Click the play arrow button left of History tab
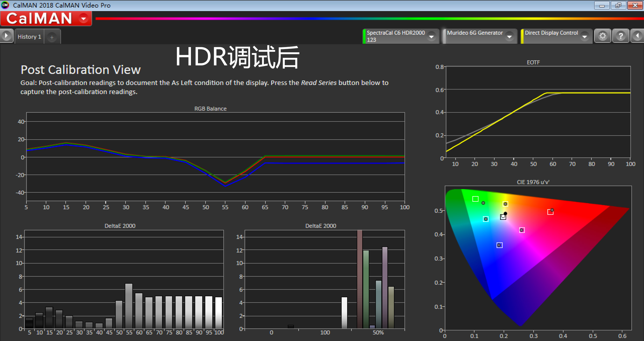Screen dimensions: 644x341 coord(6,36)
